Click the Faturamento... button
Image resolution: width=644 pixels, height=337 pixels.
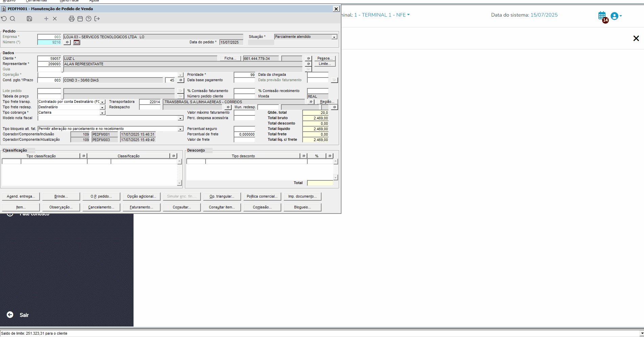coord(141,207)
